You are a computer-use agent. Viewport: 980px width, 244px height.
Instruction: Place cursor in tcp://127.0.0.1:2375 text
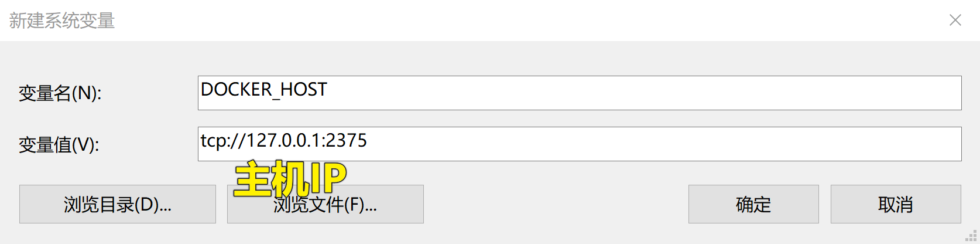coord(283,141)
